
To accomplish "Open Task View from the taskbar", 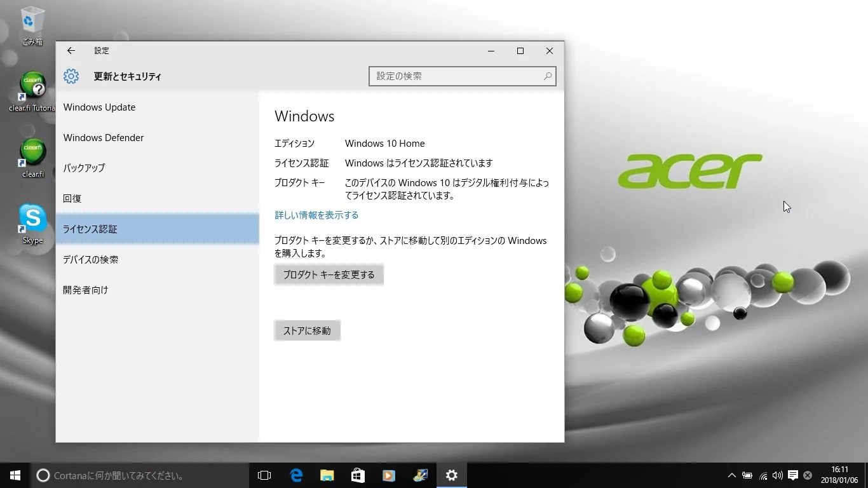I will (x=264, y=475).
